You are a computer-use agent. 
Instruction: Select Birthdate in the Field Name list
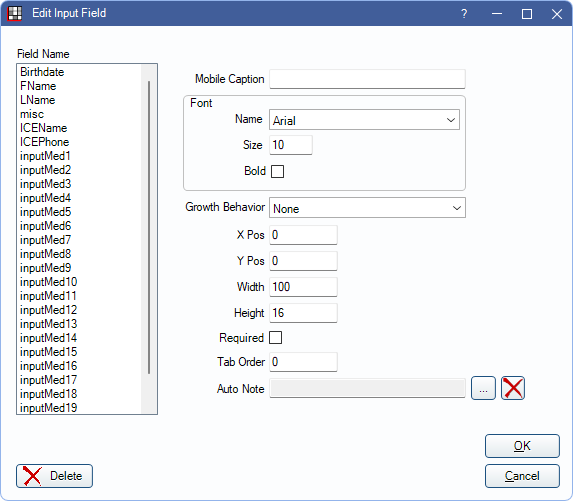tap(42, 72)
